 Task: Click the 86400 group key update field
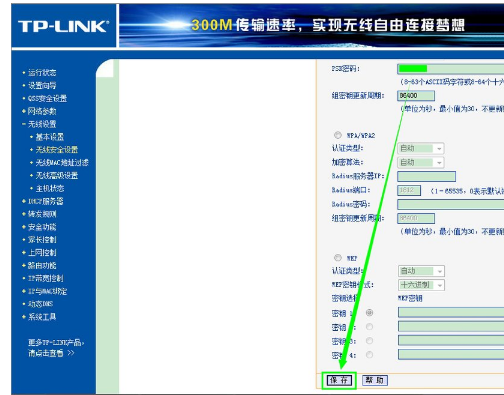tap(416, 96)
